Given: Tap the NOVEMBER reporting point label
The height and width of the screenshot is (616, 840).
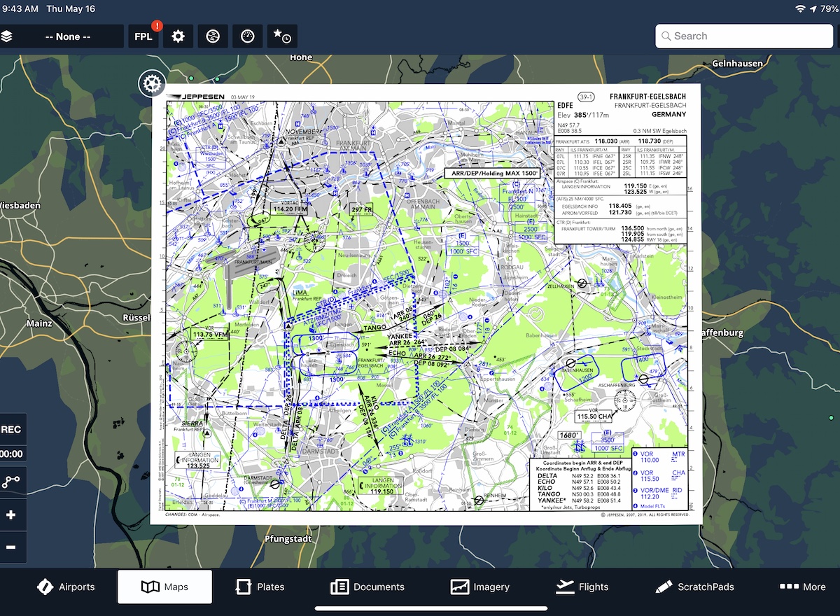Looking at the screenshot, I should pos(302,132).
